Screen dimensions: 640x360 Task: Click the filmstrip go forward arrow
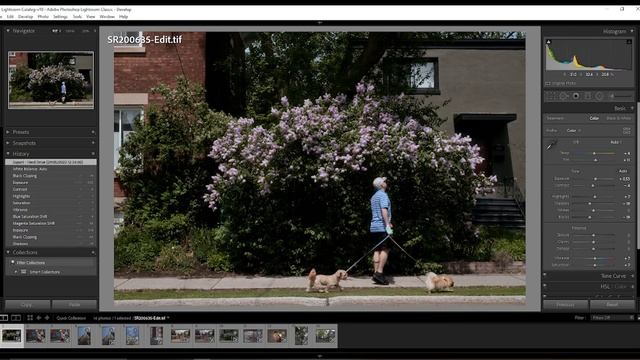(x=47, y=318)
